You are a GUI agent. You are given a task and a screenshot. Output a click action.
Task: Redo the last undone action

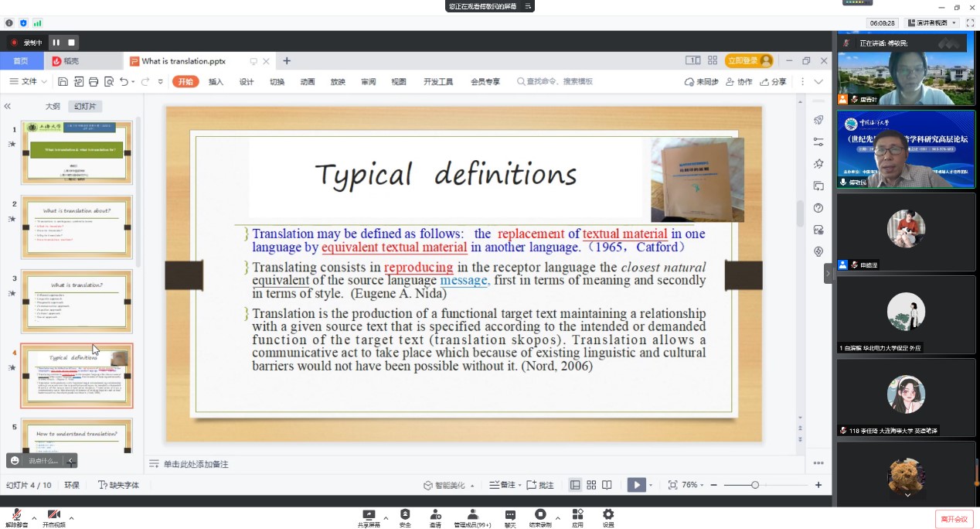[145, 82]
